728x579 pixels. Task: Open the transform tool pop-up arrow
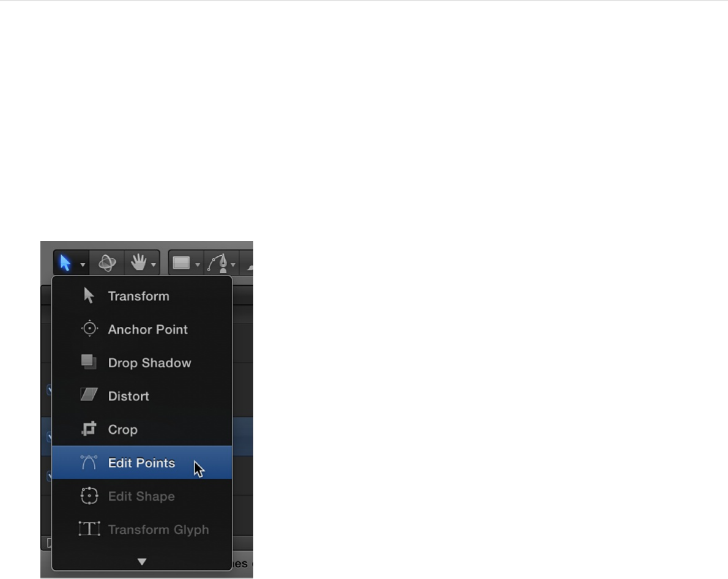click(83, 265)
